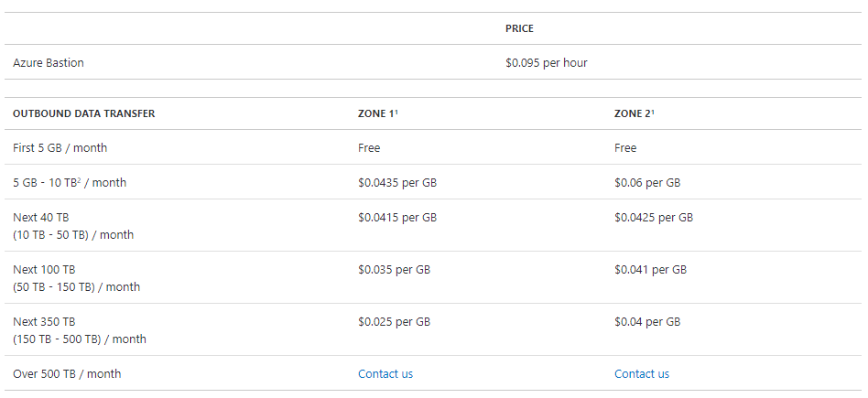868x398 pixels.
Task: Click the Next 350 TB row label
Action: point(44,322)
